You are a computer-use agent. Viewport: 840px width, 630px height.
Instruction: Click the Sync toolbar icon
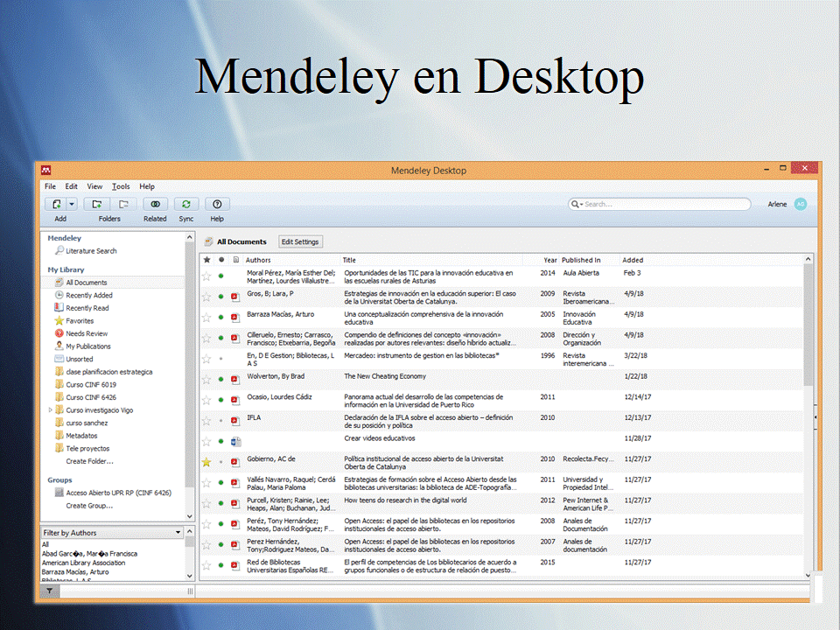185,204
